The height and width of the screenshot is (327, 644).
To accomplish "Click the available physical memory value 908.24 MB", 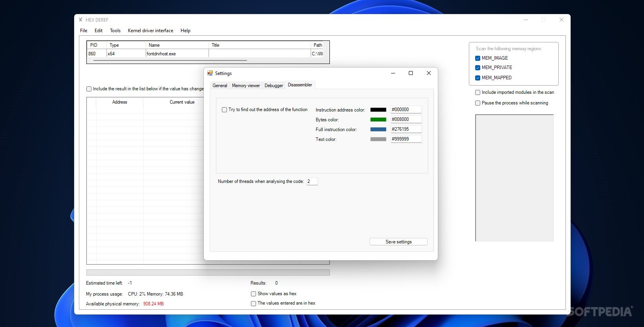I will [154, 304].
